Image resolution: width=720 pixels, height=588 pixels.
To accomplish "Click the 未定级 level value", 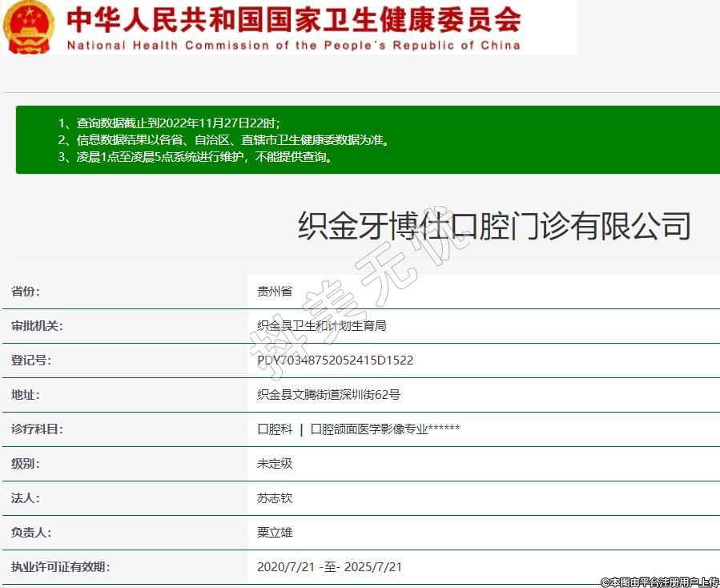I will coord(275,464).
